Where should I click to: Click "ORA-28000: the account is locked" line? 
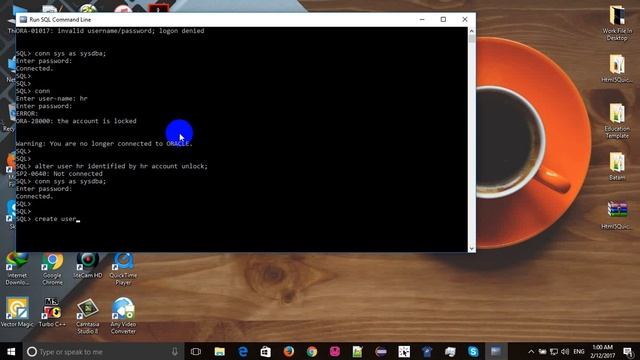(76, 121)
